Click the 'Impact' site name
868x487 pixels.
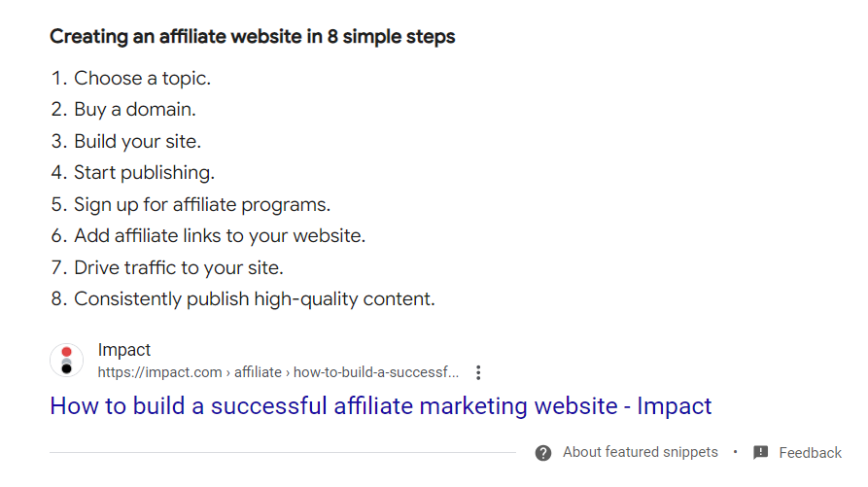pyautogui.click(x=124, y=350)
